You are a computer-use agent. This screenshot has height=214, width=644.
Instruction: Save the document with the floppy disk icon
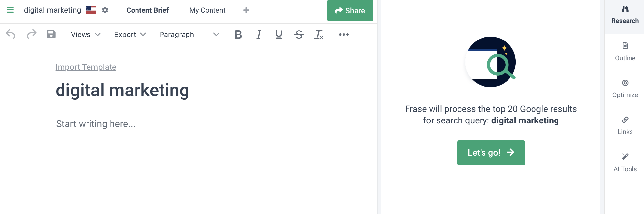pyautogui.click(x=51, y=34)
